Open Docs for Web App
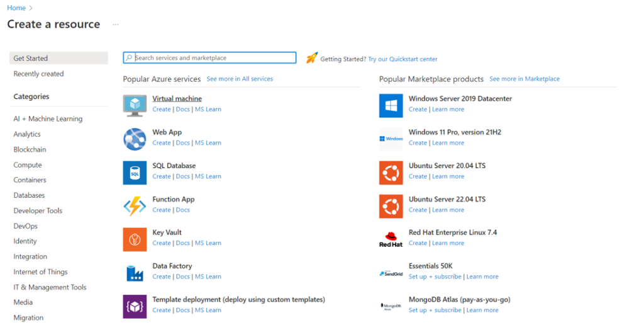This screenshot has width=644, height=325. 183,143
